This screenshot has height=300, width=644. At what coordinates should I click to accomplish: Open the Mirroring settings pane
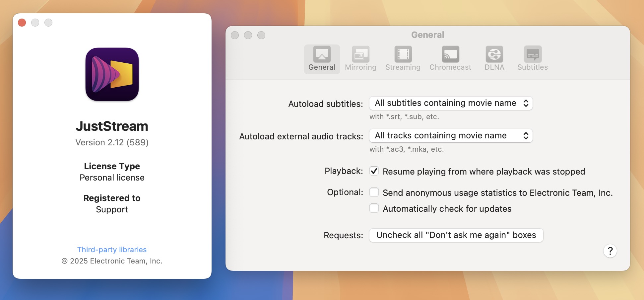(360, 54)
